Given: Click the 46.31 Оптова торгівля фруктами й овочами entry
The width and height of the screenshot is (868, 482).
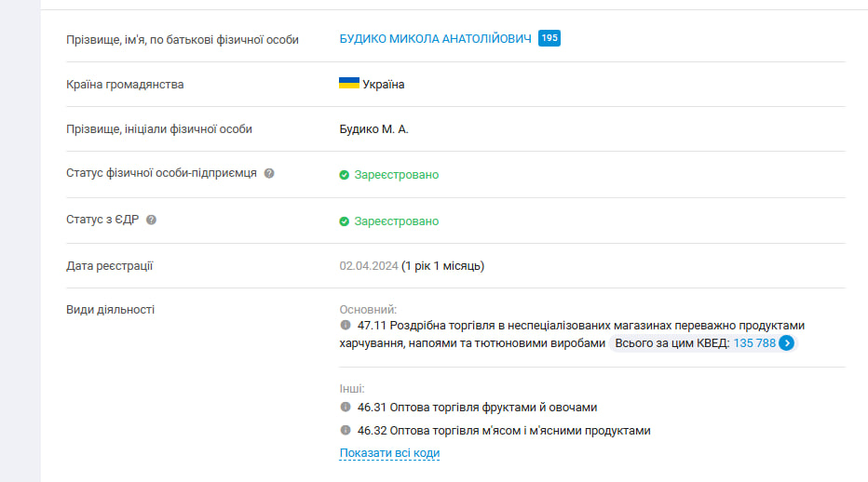Looking at the screenshot, I should pos(477,408).
